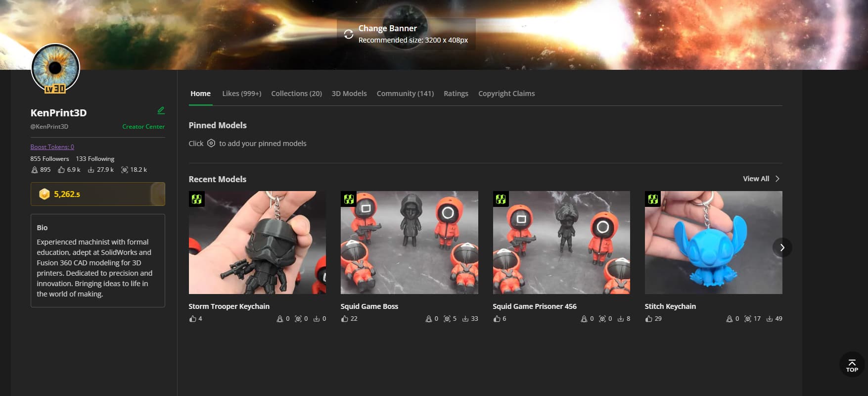Open View All chevron in Recent Models
Screen dimensions: 868x396
coord(777,179)
